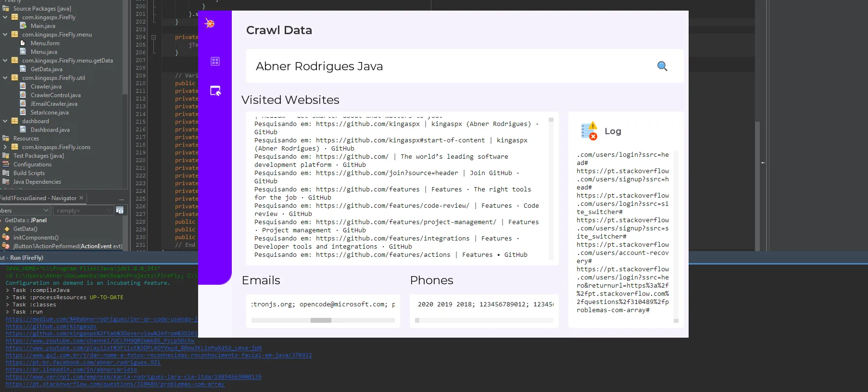Select the Test Packages [java] node

[x=38, y=155]
